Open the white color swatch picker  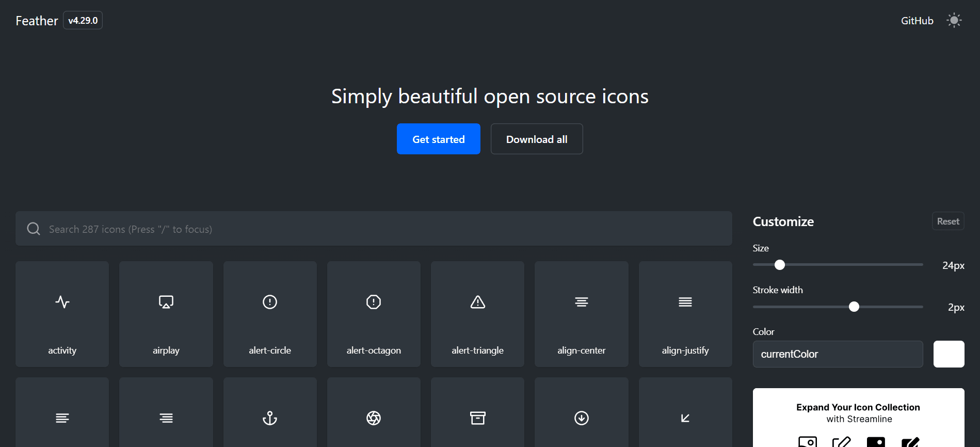(949, 354)
